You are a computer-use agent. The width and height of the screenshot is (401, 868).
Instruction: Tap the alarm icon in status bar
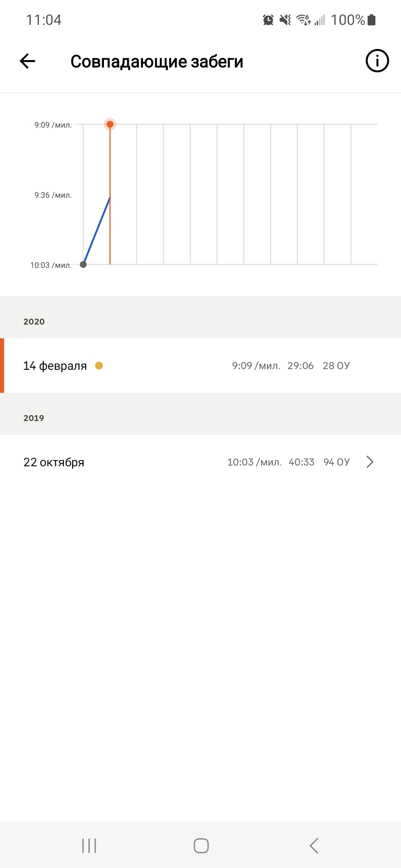pos(268,20)
